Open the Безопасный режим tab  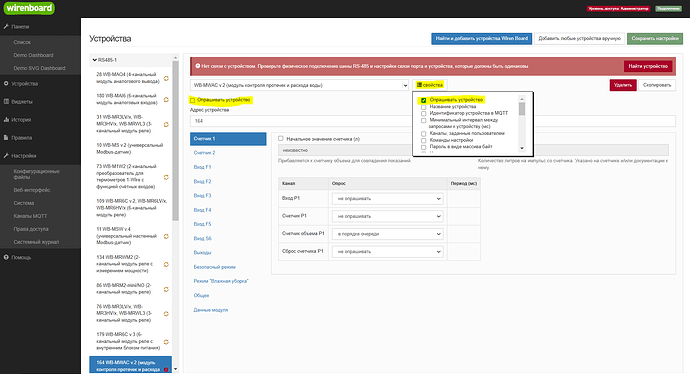point(214,267)
